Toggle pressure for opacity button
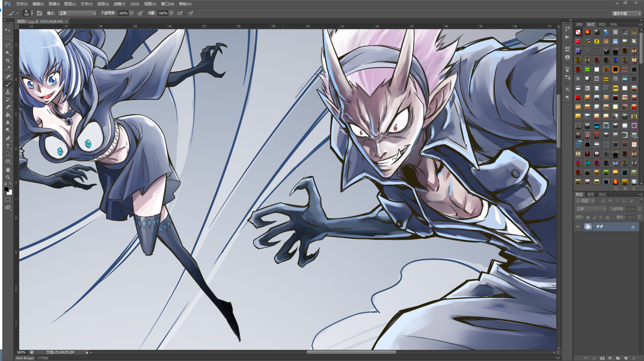644x361 pixels. [140, 13]
